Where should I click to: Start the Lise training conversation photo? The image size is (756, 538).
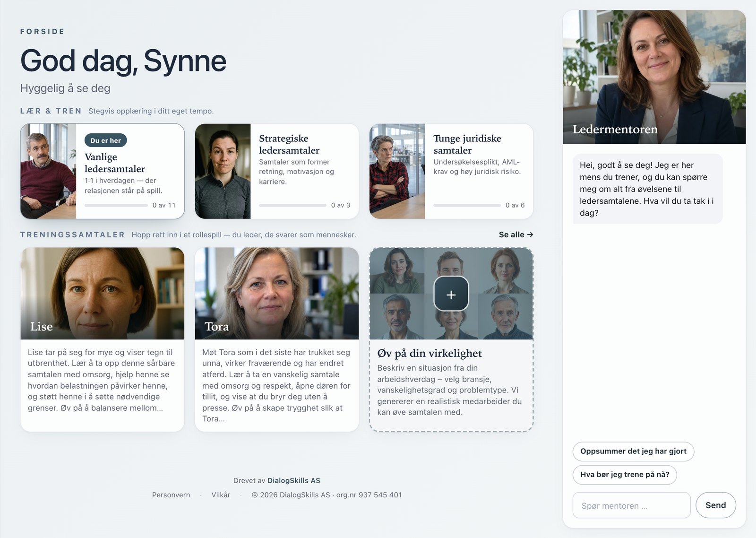click(x=103, y=293)
